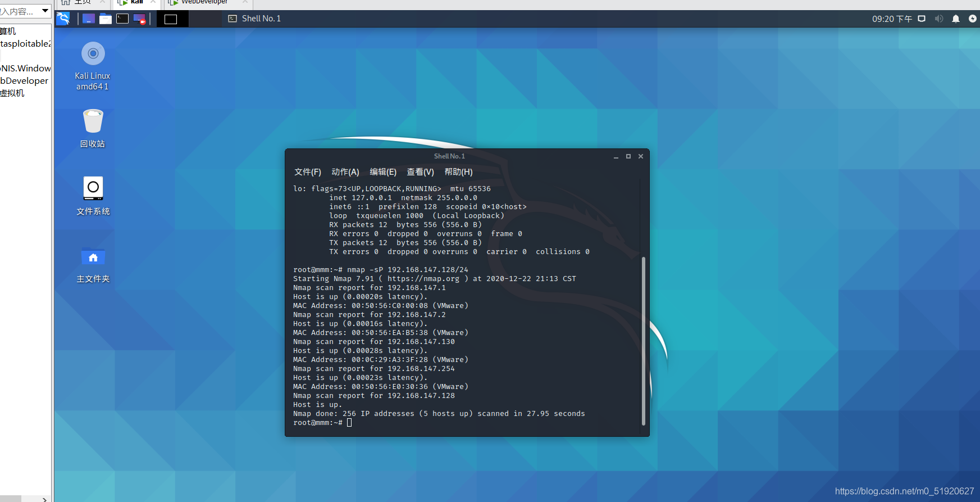Click the network connection tray icon

coord(922,19)
